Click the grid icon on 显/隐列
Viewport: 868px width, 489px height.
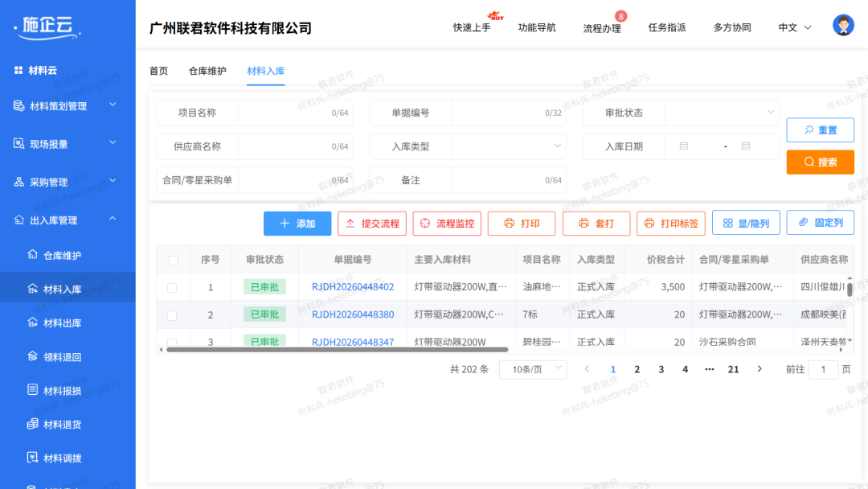tap(728, 223)
